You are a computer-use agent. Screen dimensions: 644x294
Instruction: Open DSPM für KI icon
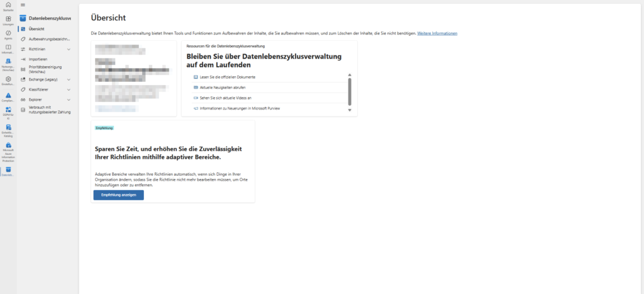pos(8,110)
